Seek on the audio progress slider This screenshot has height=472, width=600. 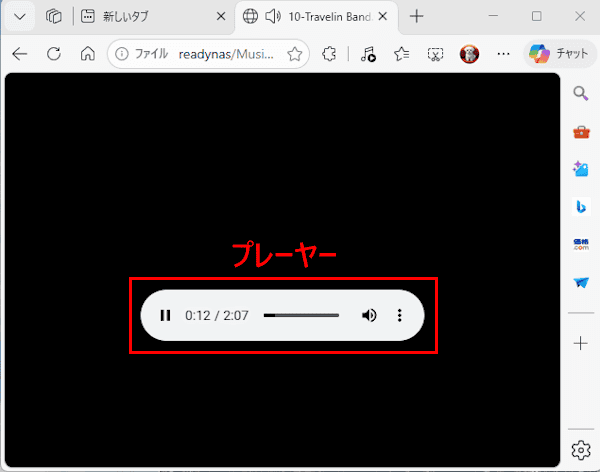[301, 315]
